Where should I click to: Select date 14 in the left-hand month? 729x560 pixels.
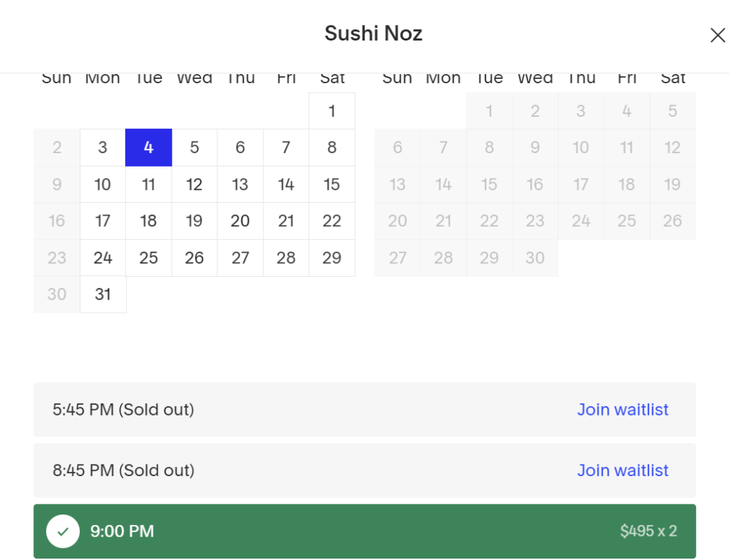click(x=286, y=184)
